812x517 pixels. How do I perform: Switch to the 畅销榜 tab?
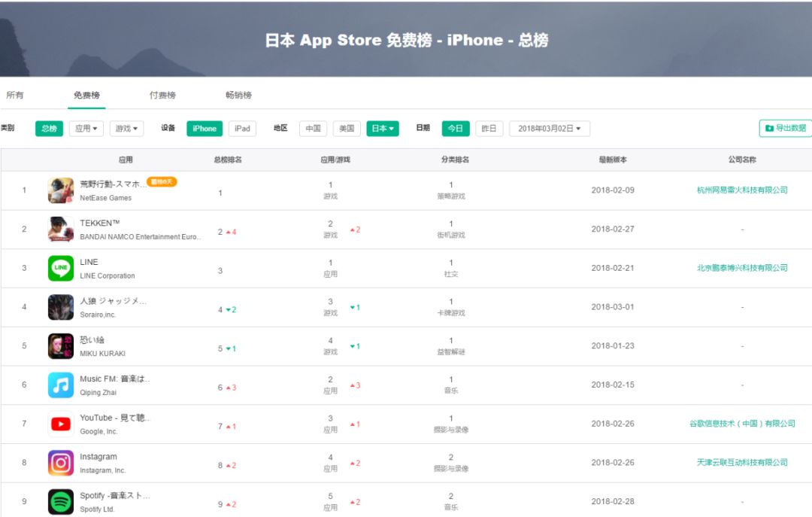tap(239, 95)
